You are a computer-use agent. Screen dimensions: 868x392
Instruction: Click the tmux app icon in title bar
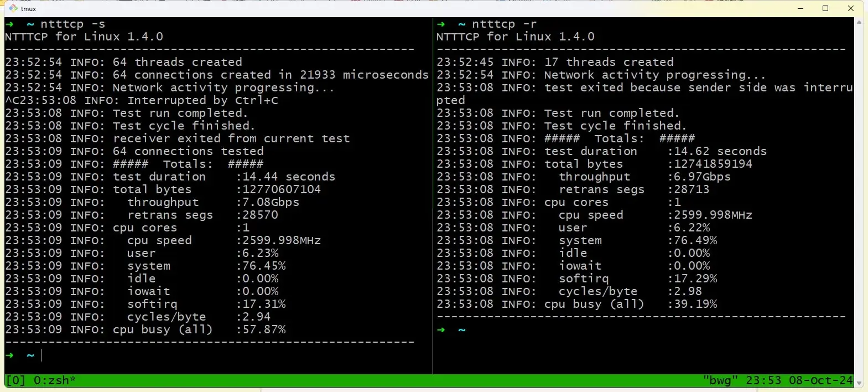(x=13, y=8)
